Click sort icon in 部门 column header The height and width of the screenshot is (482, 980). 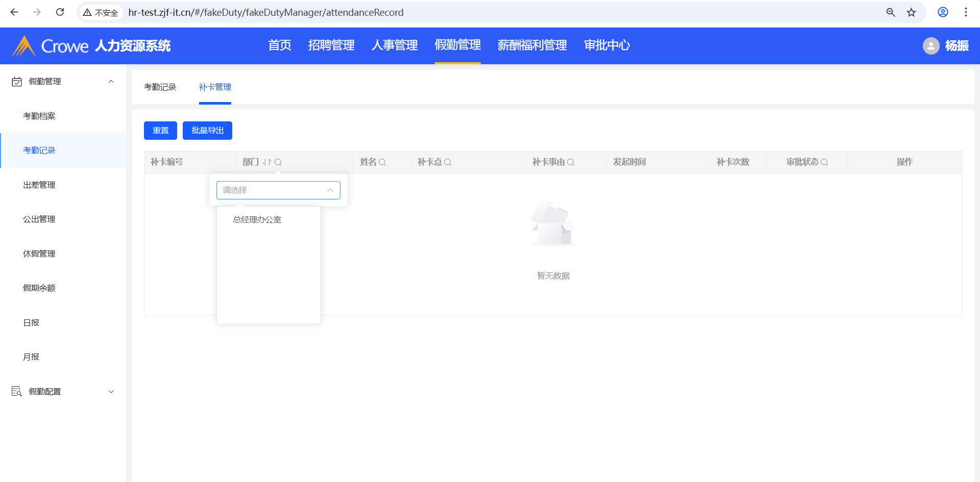point(267,162)
